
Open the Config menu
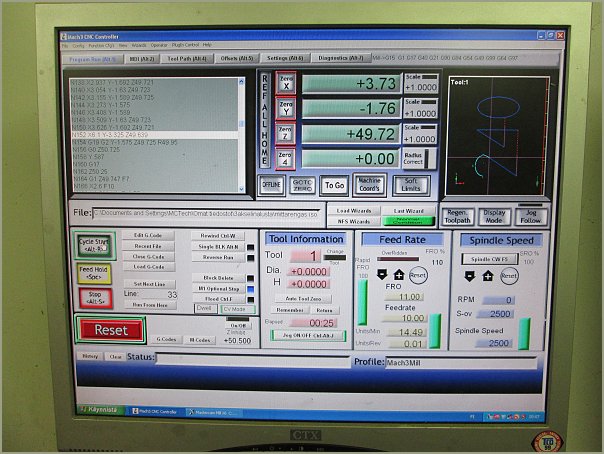78,45
